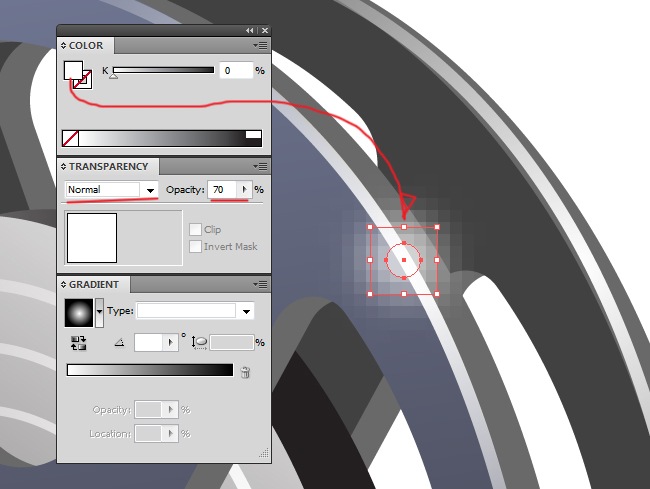Click the top-right bounding box handle
The height and width of the screenshot is (489, 650).
click(x=437, y=227)
